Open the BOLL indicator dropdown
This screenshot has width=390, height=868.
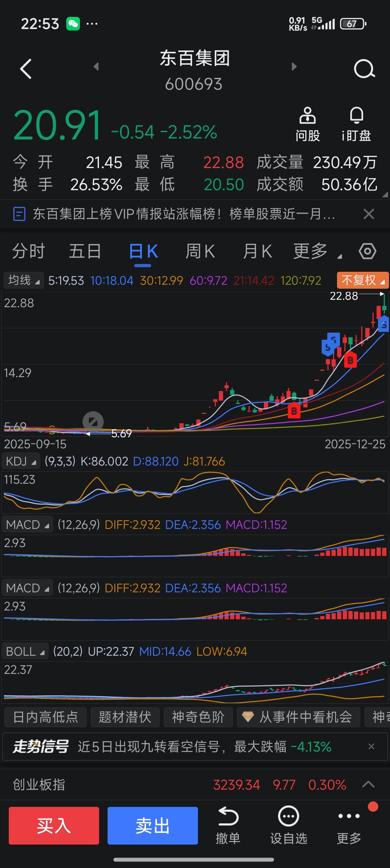(25, 651)
